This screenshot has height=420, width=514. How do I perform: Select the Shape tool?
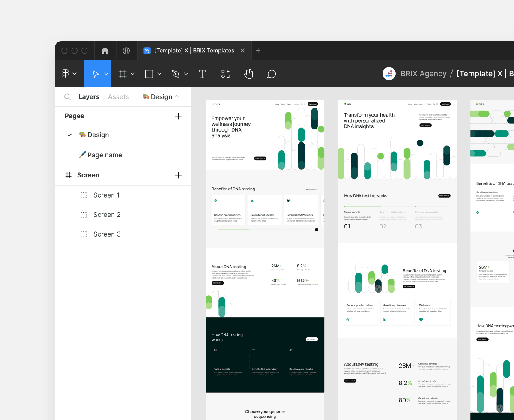[149, 73]
